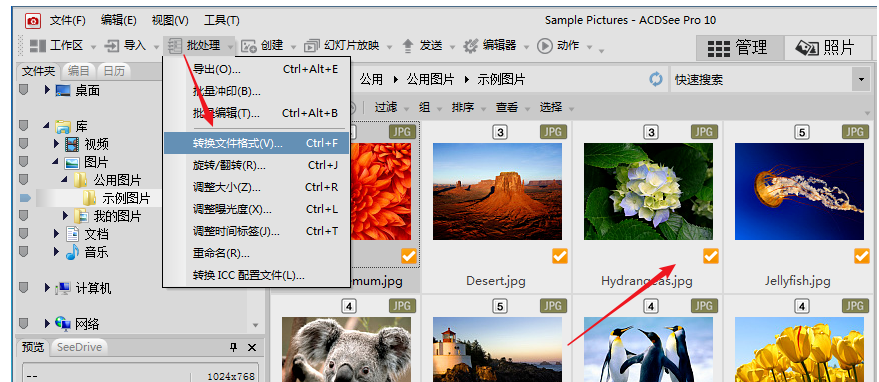Viewport: 879px width, 382px height.
Task: Open the quick search dropdown arrow
Action: click(x=861, y=80)
